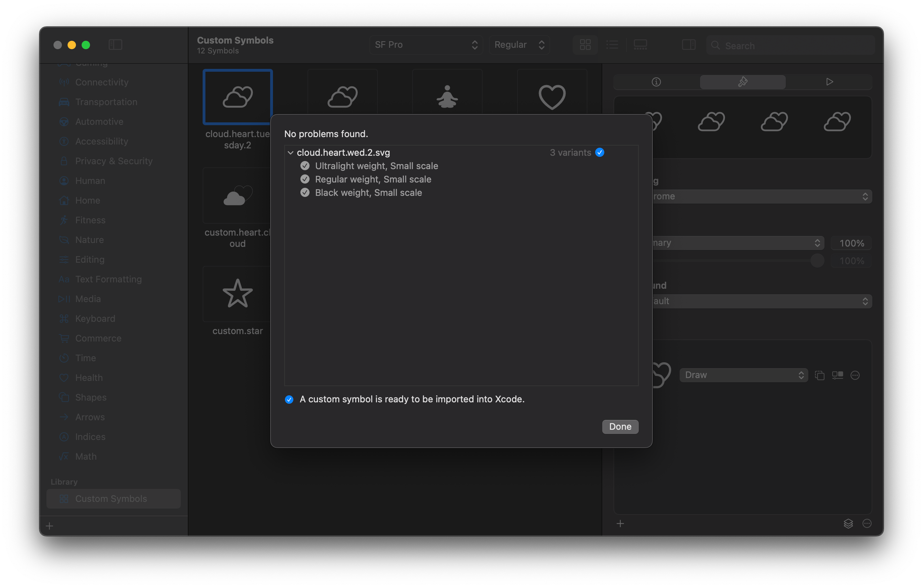The image size is (923, 588).
Task: Switch to grid view in the toolbar
Action: (x=585, y=45)
